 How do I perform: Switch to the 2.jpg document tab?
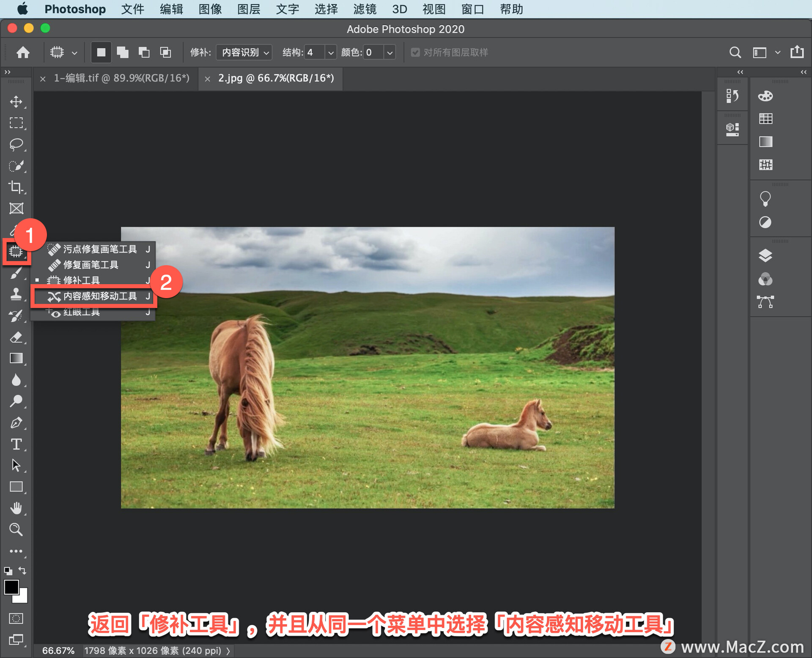276,78
